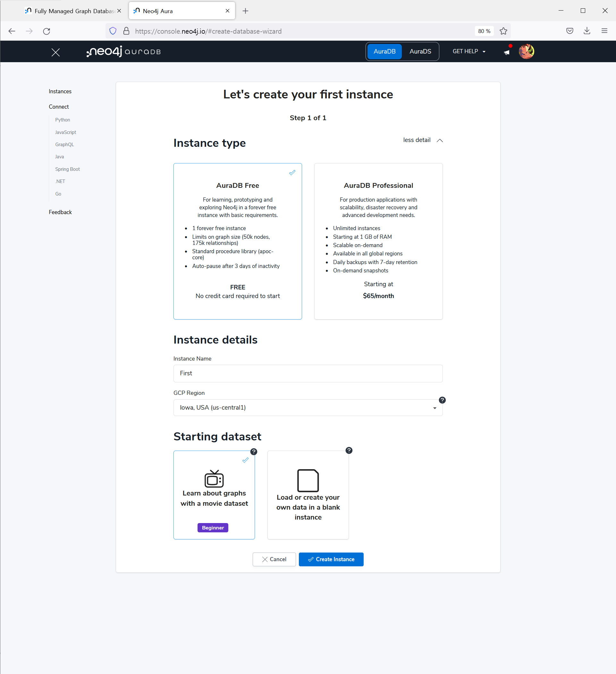Image resolution: width=616 pixels, height=674 pixels.
Task: Click the Create Instance button
Action: tap(331, 559)
